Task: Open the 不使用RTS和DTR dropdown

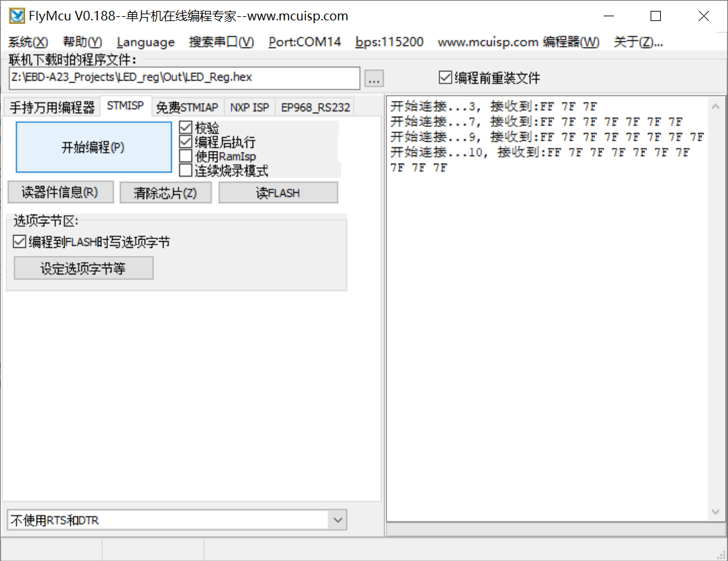Action: pyautogui.click(x=177, y=520)
